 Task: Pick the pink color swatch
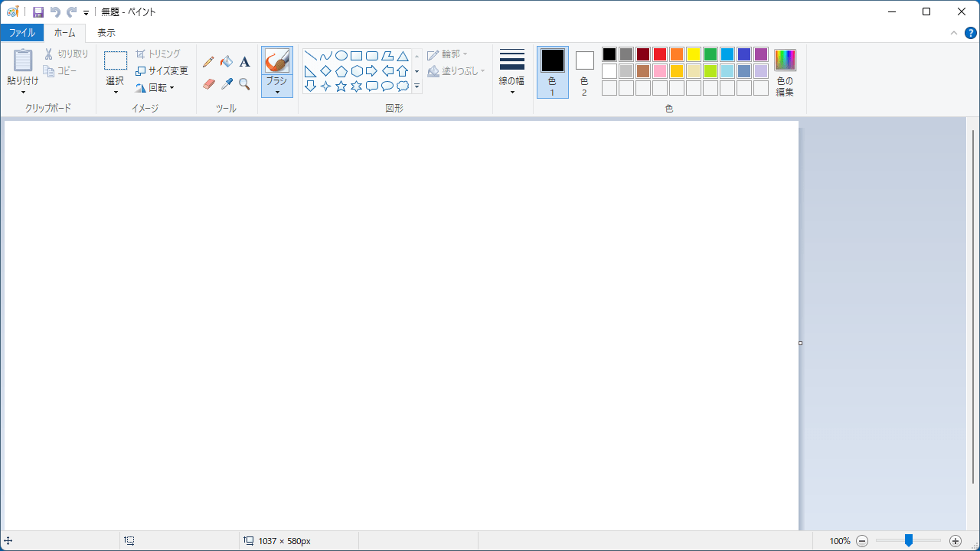pos(660,71)
